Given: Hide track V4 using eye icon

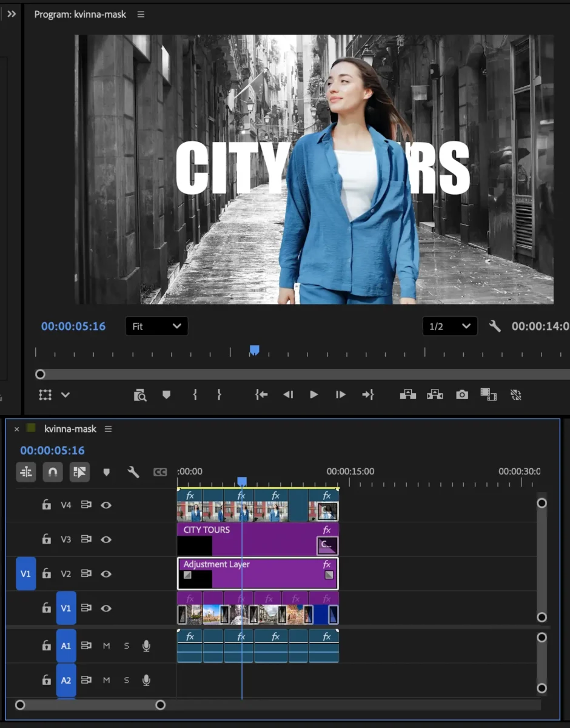Looking at the screenshot, I should [x=106, y=505].
